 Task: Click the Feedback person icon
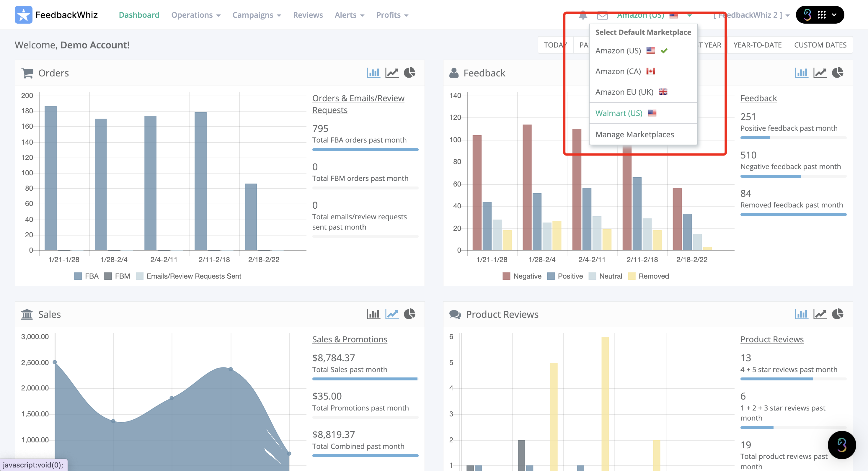coord(454,73)
